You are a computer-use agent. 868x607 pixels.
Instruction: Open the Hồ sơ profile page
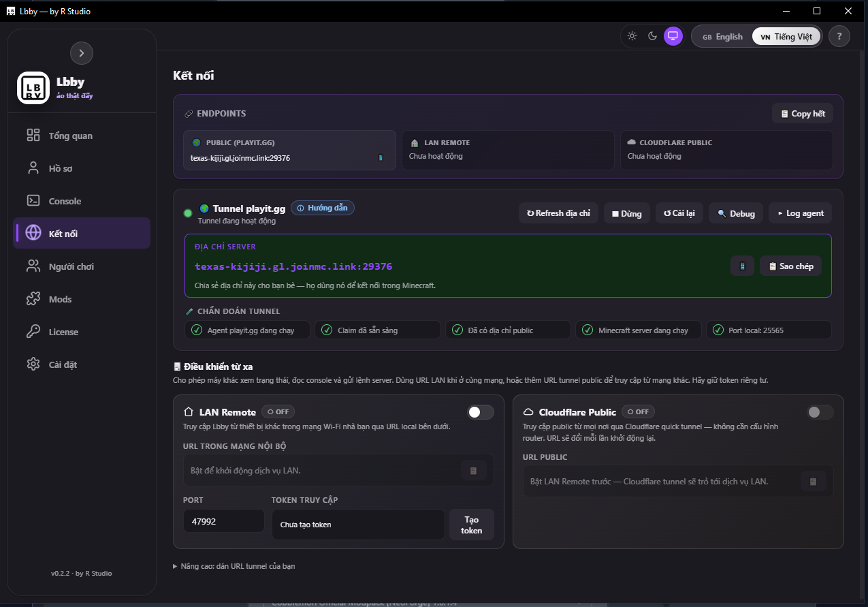82,168
